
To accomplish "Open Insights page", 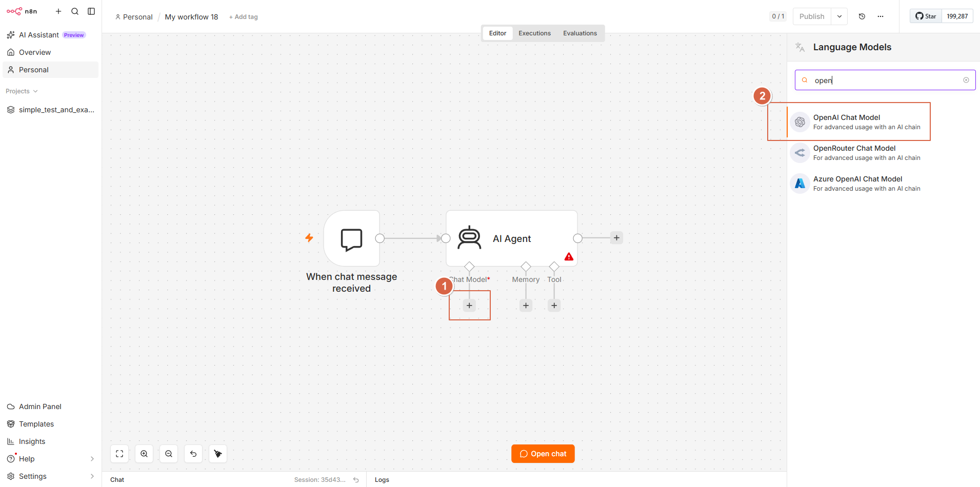I will tap(50, 441).
